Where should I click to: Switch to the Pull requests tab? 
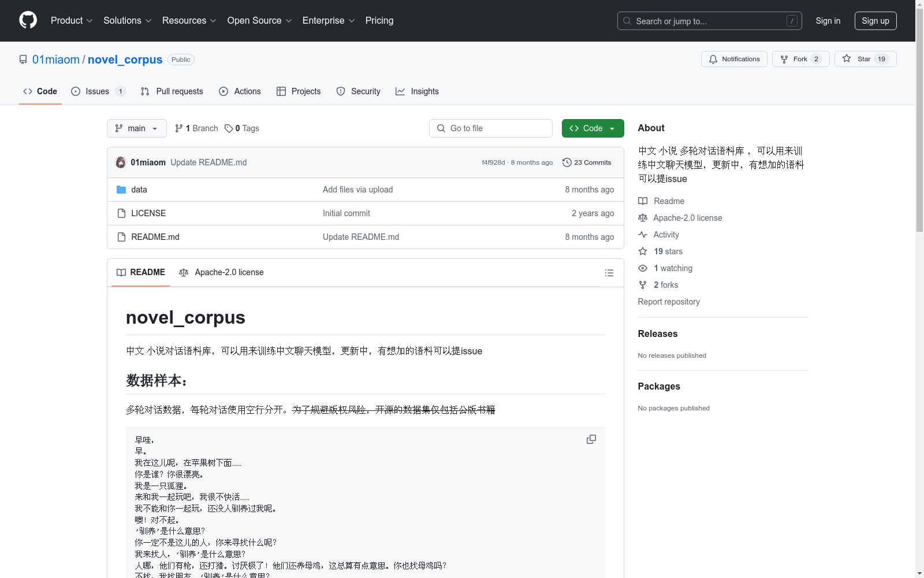pos(172,91)
